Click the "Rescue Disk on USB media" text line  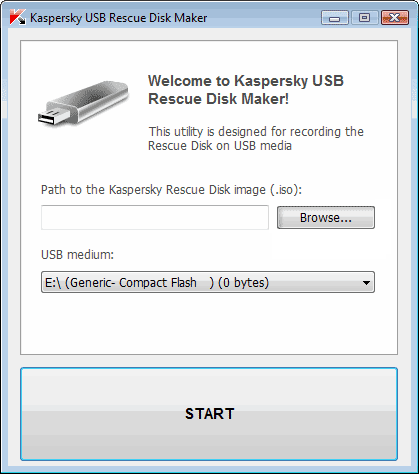click(x=220, y=146)
